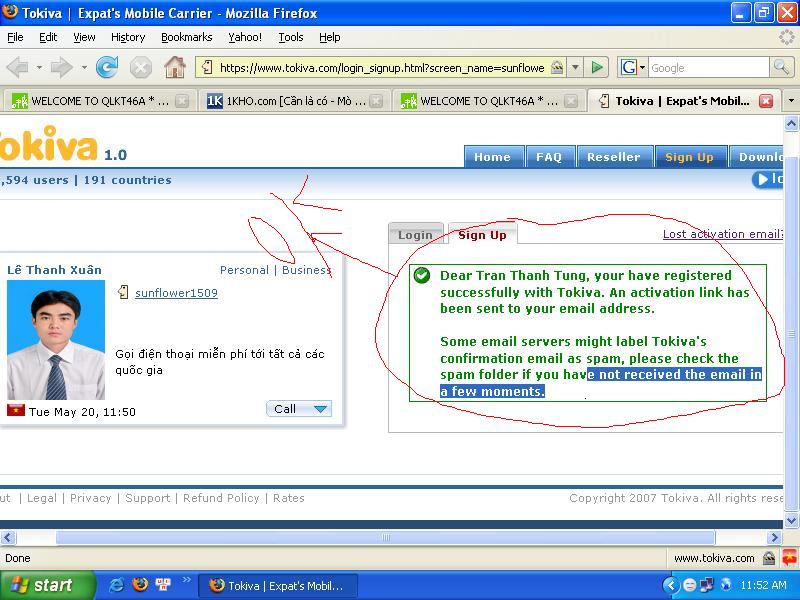Click the green Go arrow button
Image resolution: width=800 pixels, height=600 pixels.
click(597, 67)
